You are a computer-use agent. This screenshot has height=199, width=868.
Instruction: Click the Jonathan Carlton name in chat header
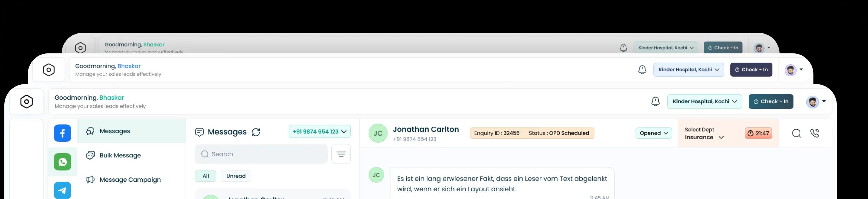click(x=426, y=129)
